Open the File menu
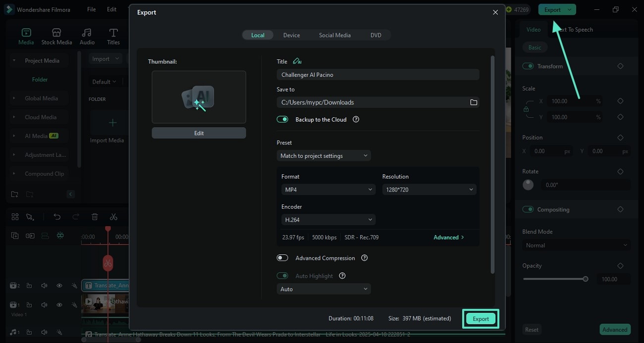Screen dimensions: 644x343 coord(92,9)
